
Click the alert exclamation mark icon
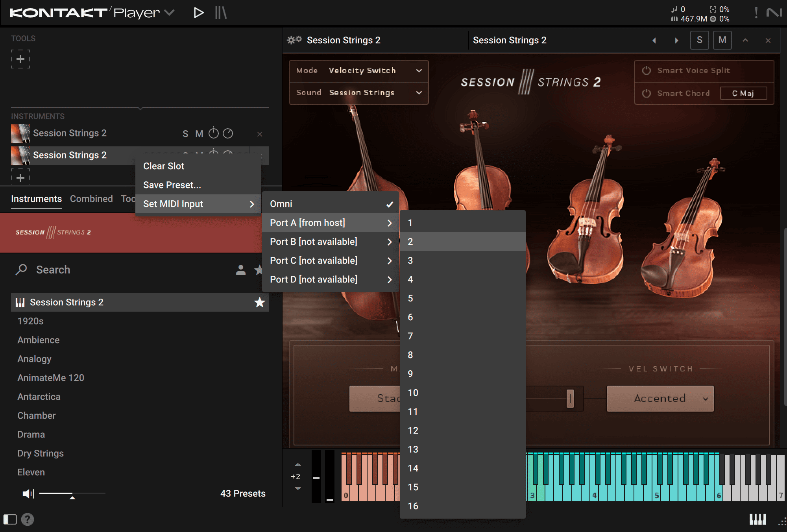(756, 13)
